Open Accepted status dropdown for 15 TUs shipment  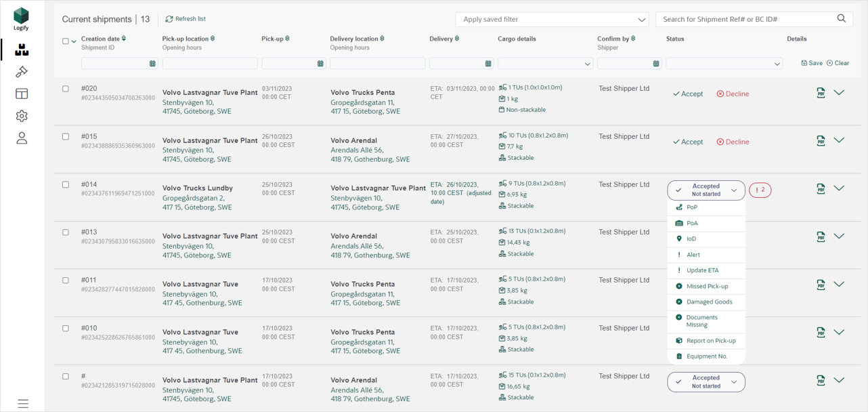(706, 382)
